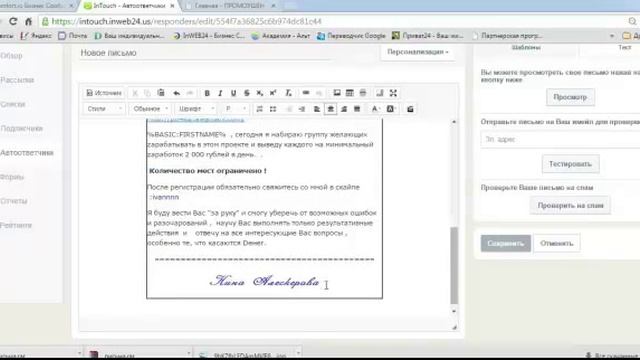Switch to the ПРОМОЗИДЕН browser tab
The image size is (640, 360).
point(229,6)
